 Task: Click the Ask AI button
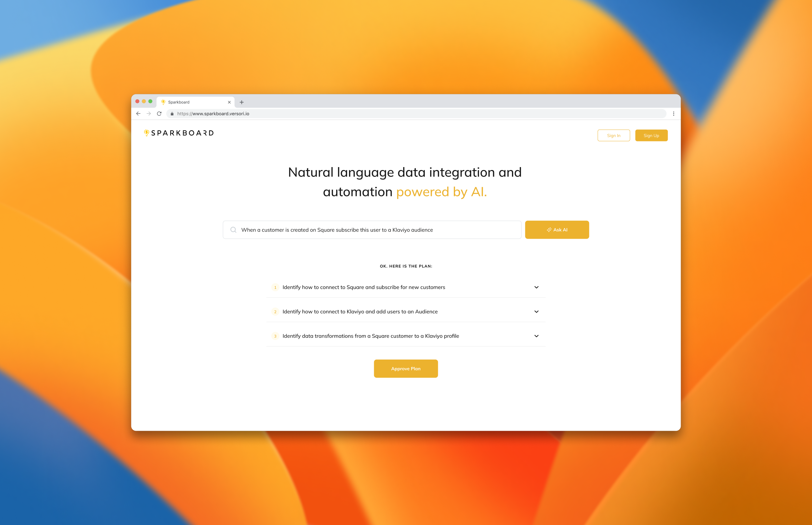[557, 230]
